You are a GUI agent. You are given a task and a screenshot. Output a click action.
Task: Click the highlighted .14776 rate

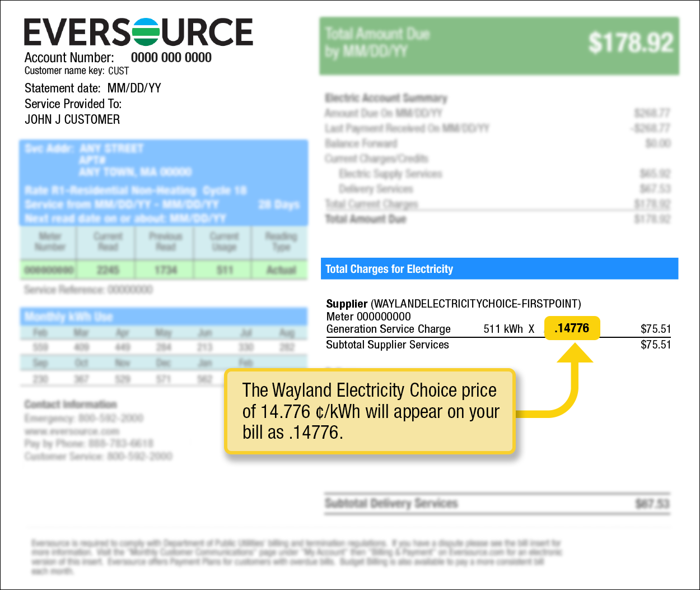click(x=572, y=328)
